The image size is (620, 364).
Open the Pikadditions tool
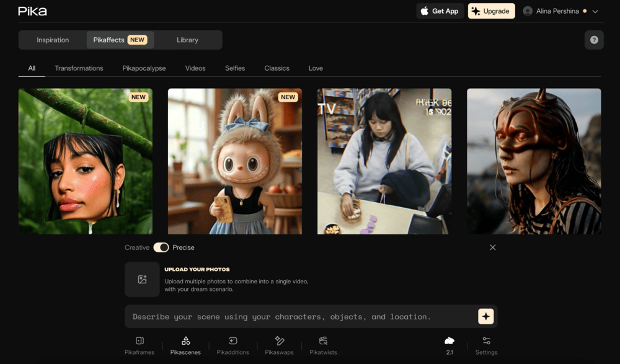232,345
